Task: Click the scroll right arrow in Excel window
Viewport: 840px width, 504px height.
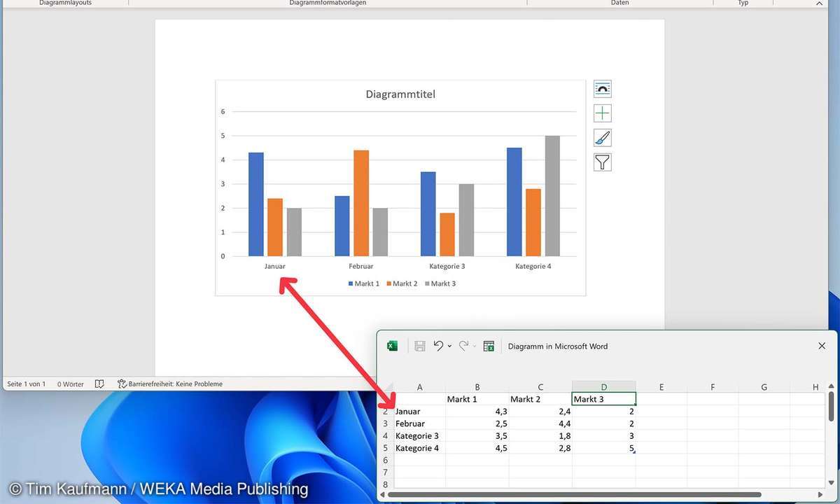Action: (821, 495)
